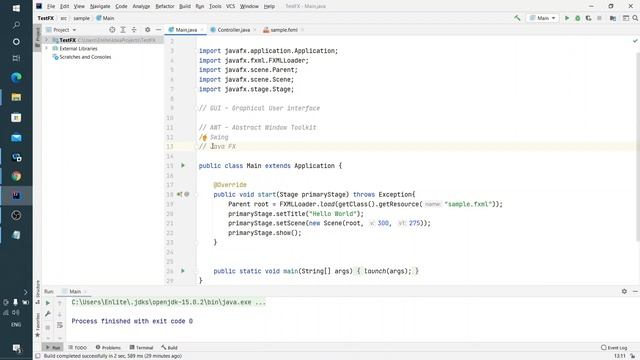This screenshot has width=640, height=360.
Task: Click the Search Everywhere magnifier icon
Action: (x=635, y=18)
